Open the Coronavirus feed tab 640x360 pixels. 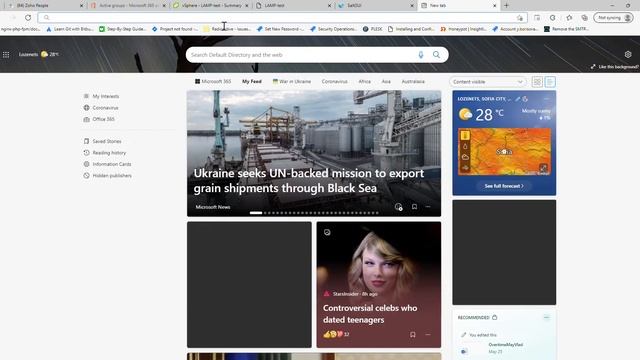(334, 82)
